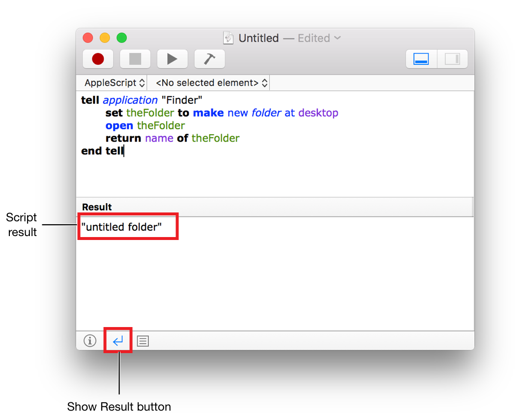This screenshot has width=521, height=420.
Task: Click the "untitled folder" result text
Action: 121,227
